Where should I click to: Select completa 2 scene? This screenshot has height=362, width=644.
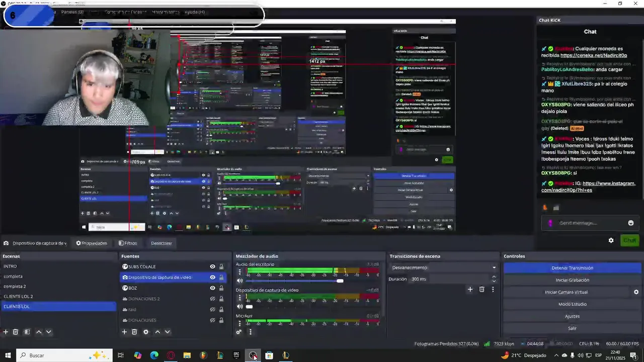tap(58, 287)
